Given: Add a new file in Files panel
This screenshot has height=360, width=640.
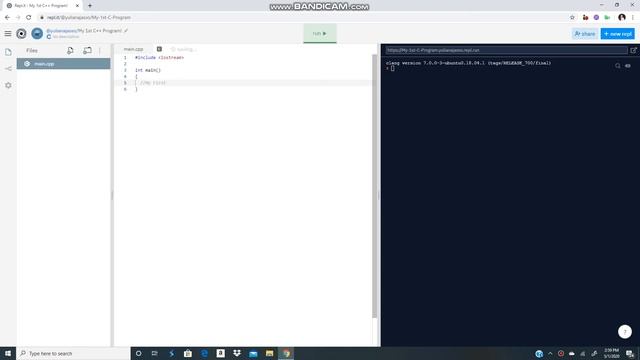Looking at the screenshot, I should coord(70,50).
